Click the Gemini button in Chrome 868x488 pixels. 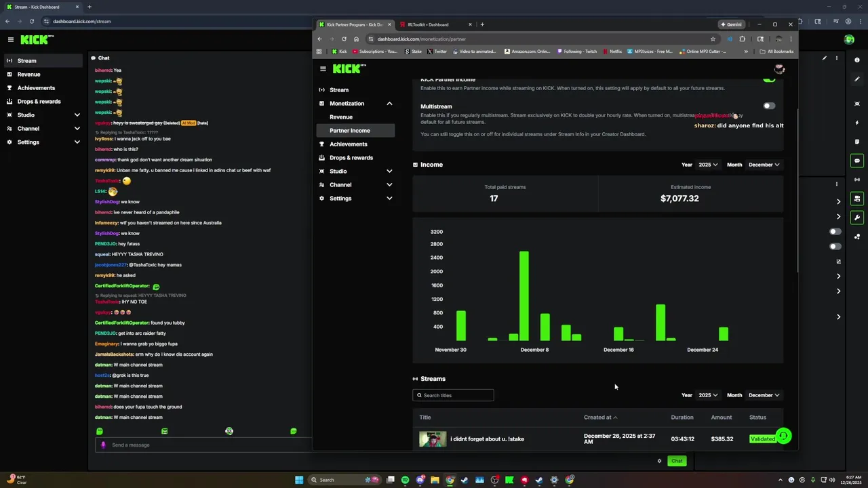[x=731, y=24]
